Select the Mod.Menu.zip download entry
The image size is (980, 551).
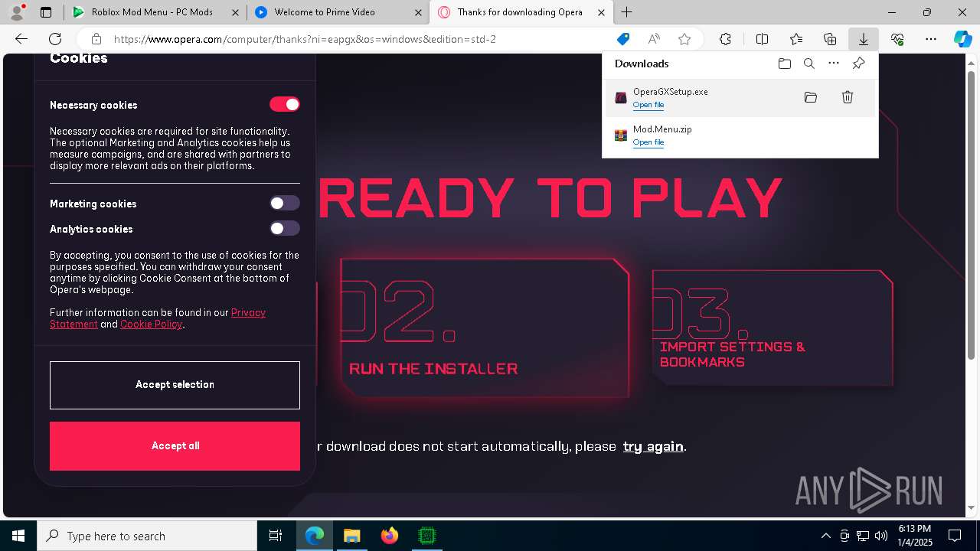coord(740,135)
